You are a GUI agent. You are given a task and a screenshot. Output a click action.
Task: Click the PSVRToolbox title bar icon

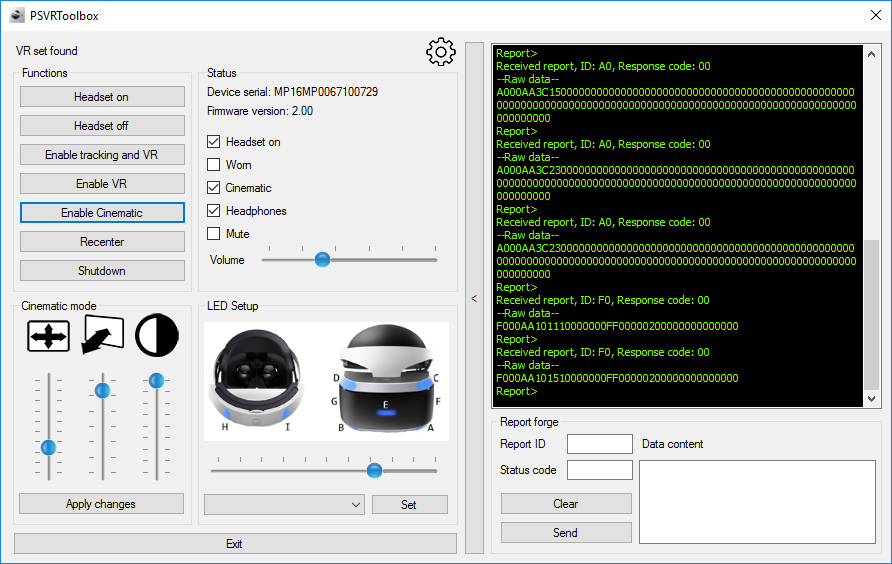click(17, 15)
